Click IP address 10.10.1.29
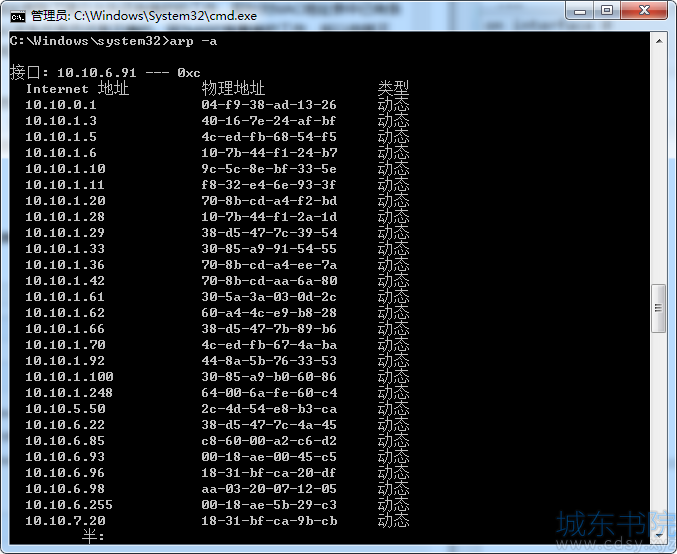 point(65,233)
